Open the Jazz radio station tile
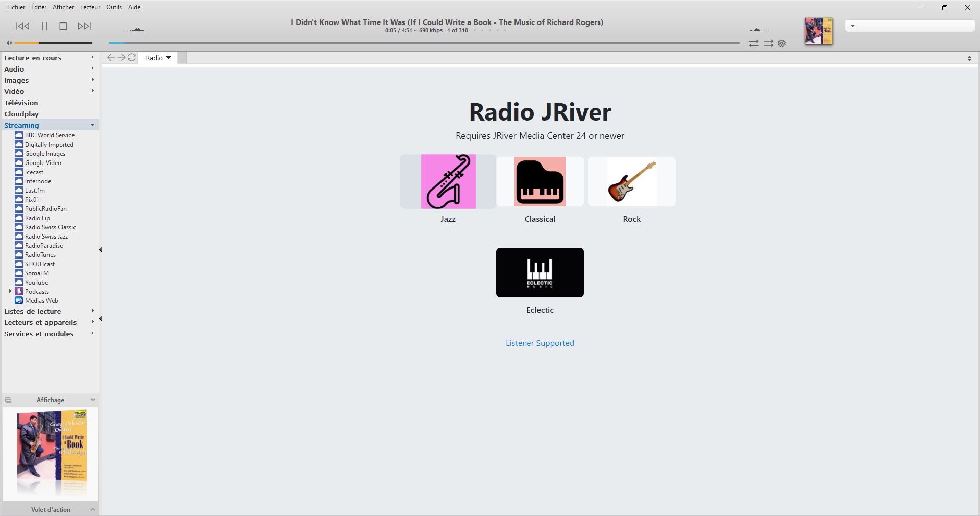Image resolution: width=980 pixels, height=516 pixels. click(448, 182)
